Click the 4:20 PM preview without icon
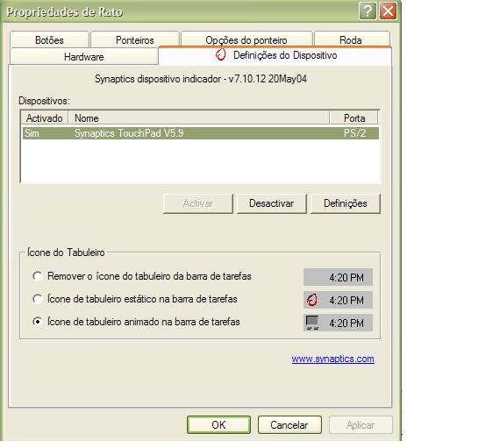This screenshot has width=500, height=448. click(338, 277)
